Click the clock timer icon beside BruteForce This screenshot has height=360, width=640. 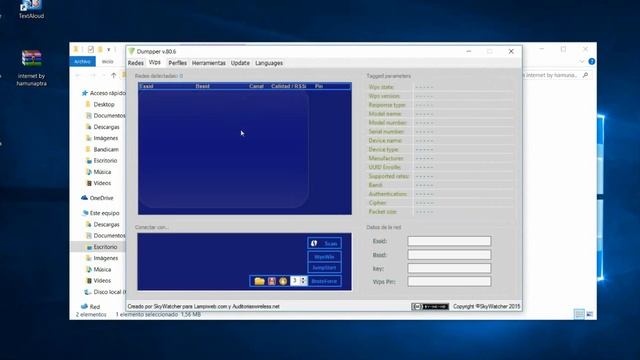pyautogui.click(x=283, y=281)
